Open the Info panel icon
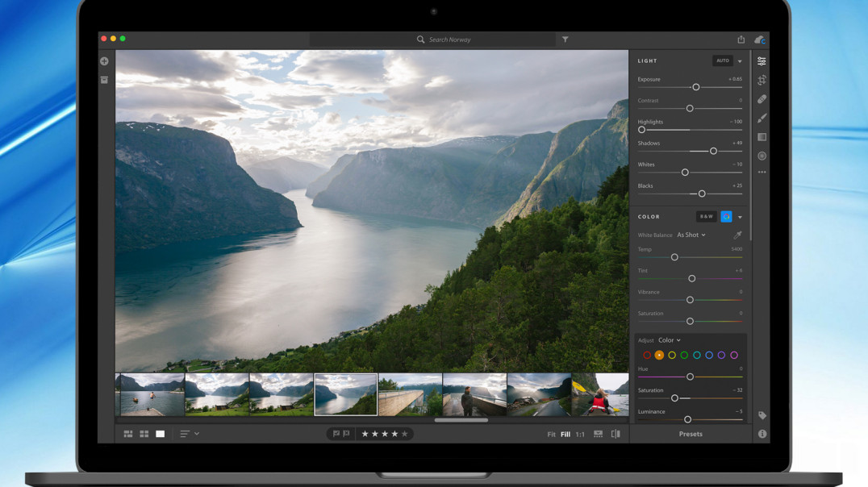The height and width of the screenshot is (487, 868). 762,434
